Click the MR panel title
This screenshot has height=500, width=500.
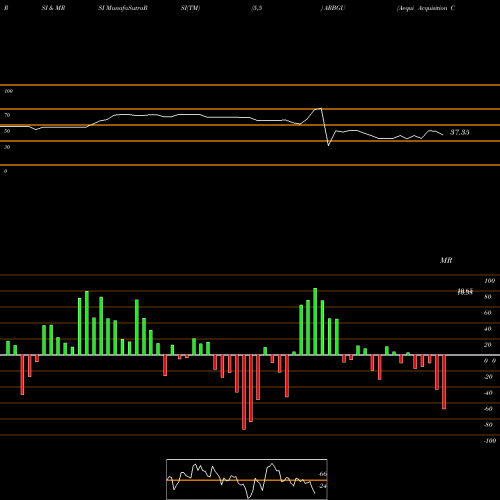(446, 260)
